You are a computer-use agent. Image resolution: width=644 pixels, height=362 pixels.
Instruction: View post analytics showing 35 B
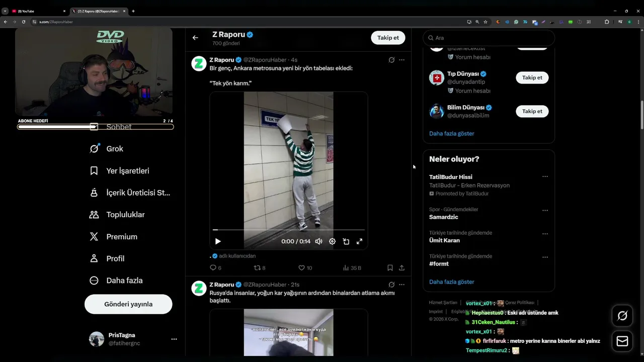[x=352, y=268]
